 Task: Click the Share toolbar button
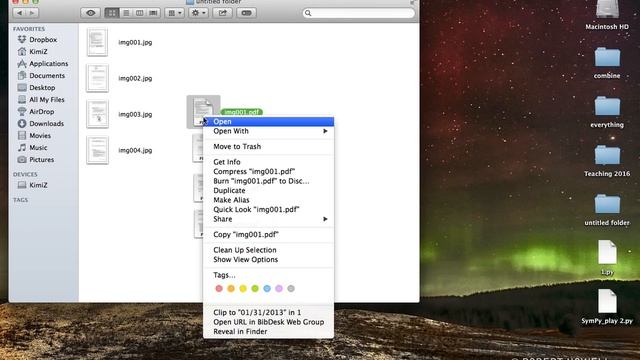coord(222,13)
